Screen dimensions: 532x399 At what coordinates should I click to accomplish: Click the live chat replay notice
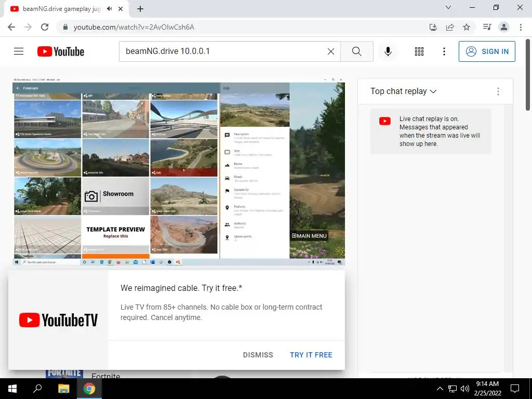tap(431, 131)
